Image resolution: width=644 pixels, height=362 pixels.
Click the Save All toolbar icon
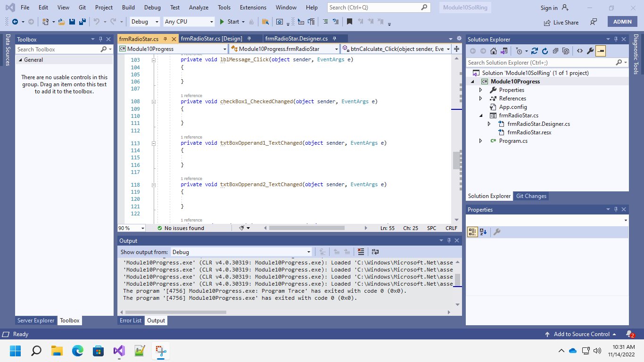tap(82, 22)
